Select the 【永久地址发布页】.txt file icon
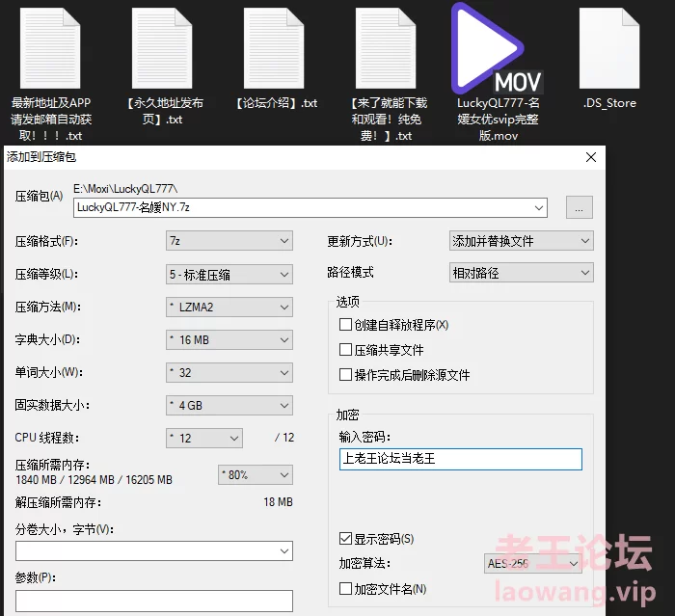 pos(162,48)
